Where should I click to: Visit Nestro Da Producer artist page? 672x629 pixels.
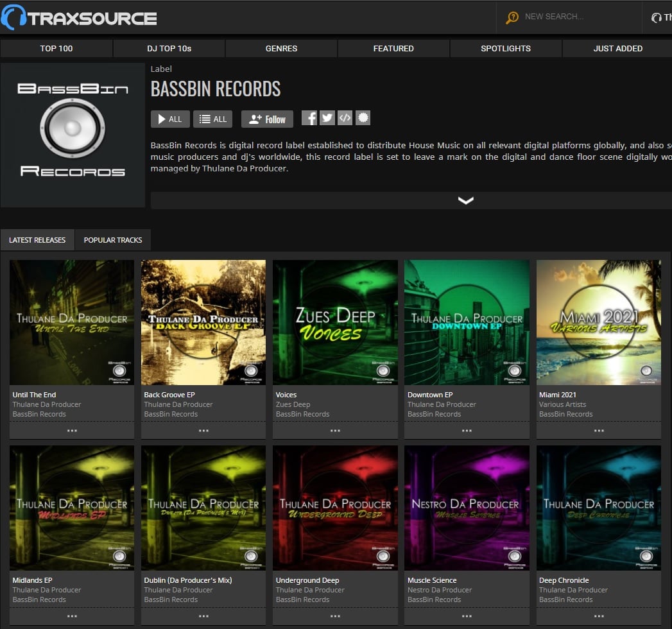click(440, 590)
